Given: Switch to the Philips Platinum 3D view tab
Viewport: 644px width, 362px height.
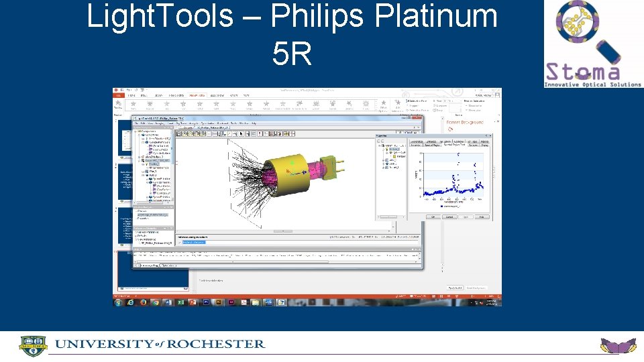Looking at the screenshot, I should point(213,128).
